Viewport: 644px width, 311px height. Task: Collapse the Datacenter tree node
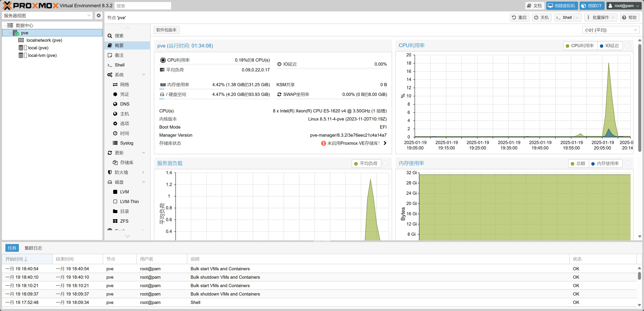coord(5,25)
